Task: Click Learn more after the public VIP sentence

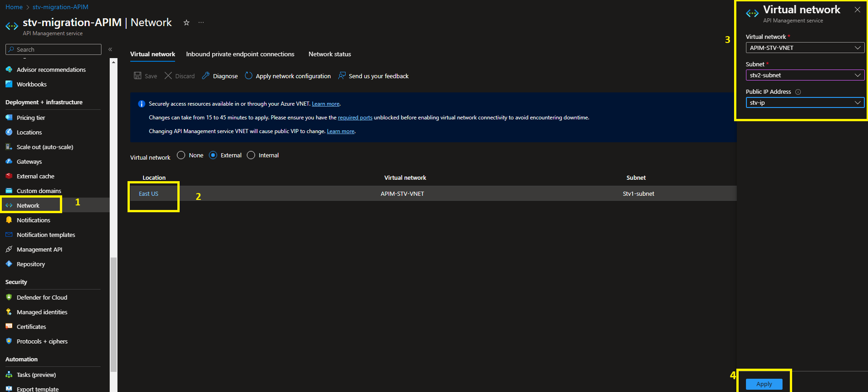Action: [x=341, y=131]
